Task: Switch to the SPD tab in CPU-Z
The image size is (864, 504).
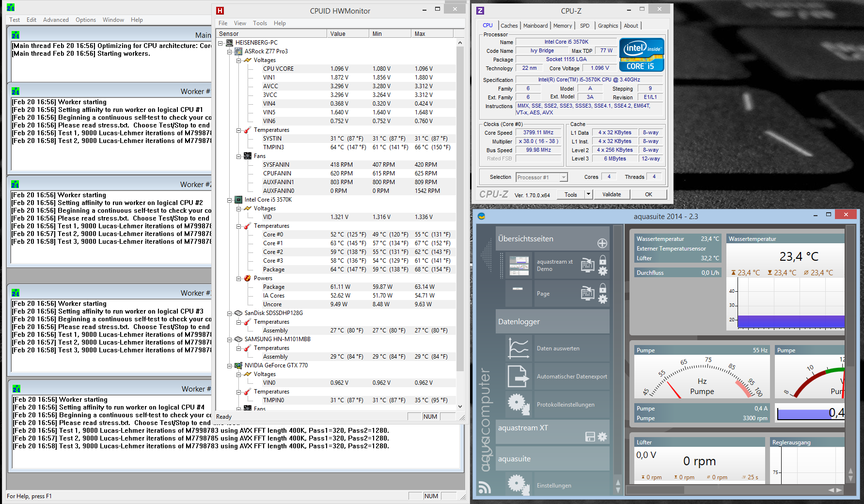Action: [585, 26]
